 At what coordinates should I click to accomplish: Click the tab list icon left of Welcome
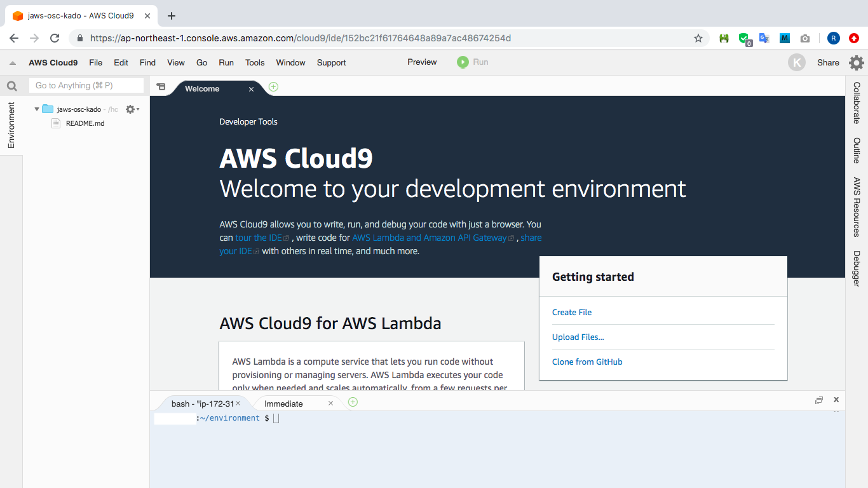[x=161, y=87]
